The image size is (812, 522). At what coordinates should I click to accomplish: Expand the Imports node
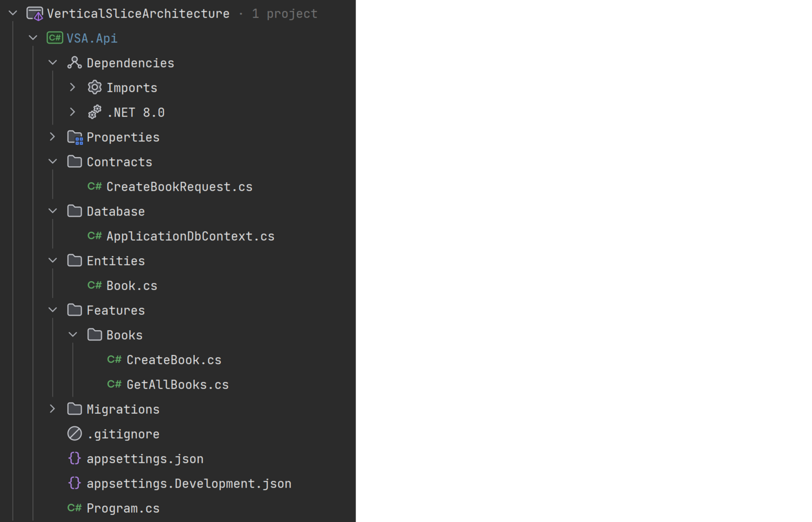coord(73,87)
